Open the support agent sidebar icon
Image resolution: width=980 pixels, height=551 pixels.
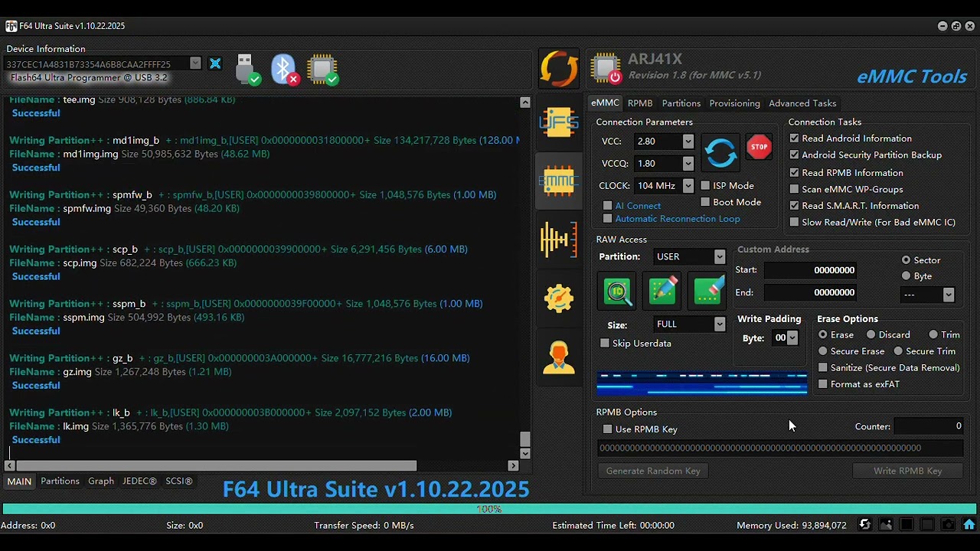tap(559, 357)
